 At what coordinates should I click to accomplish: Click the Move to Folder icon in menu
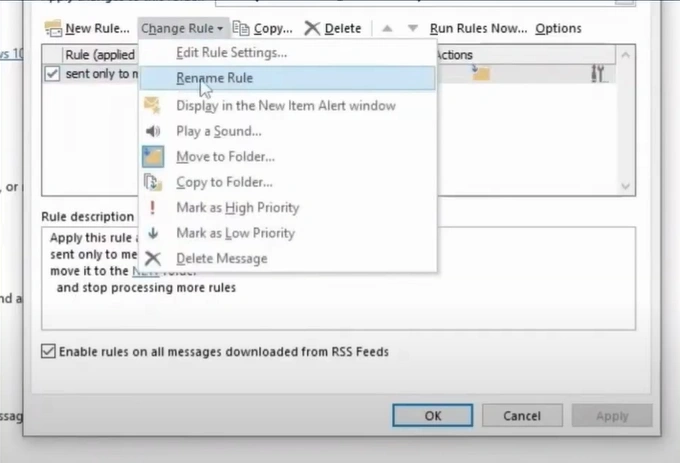click(153, 157)
